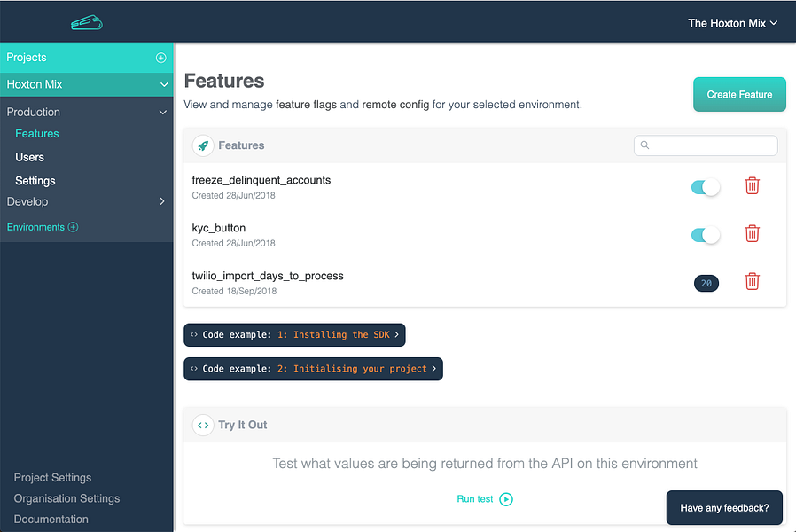Add a new project with plus icon
This screenshot has height=532, width=796.
point(161,58)
